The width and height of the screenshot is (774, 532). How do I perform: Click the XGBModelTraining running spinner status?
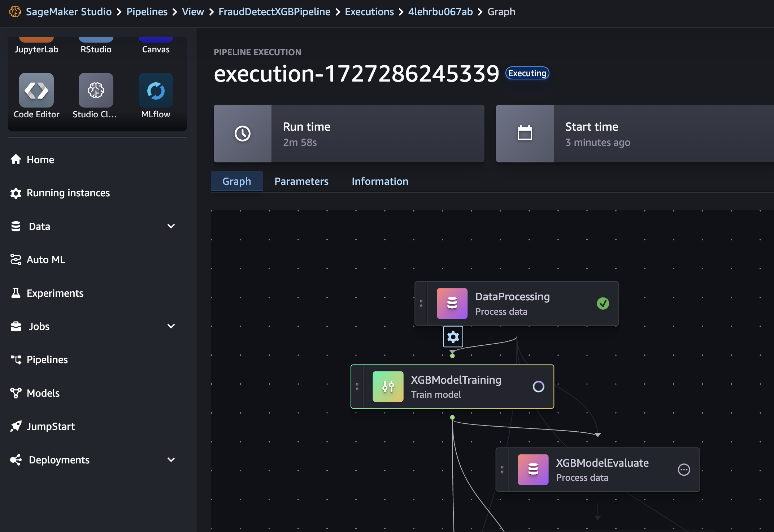coord(538,387)
